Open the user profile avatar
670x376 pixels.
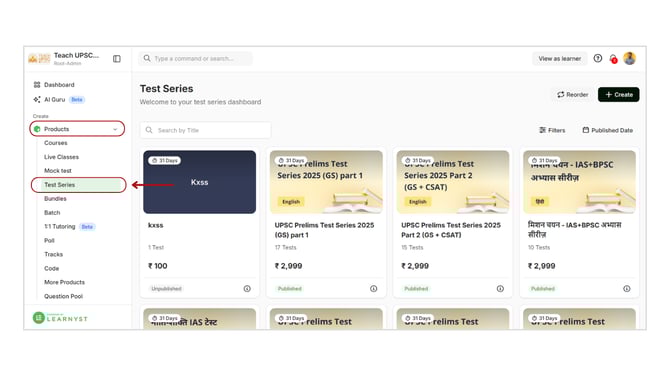click(x=629, y=58)
